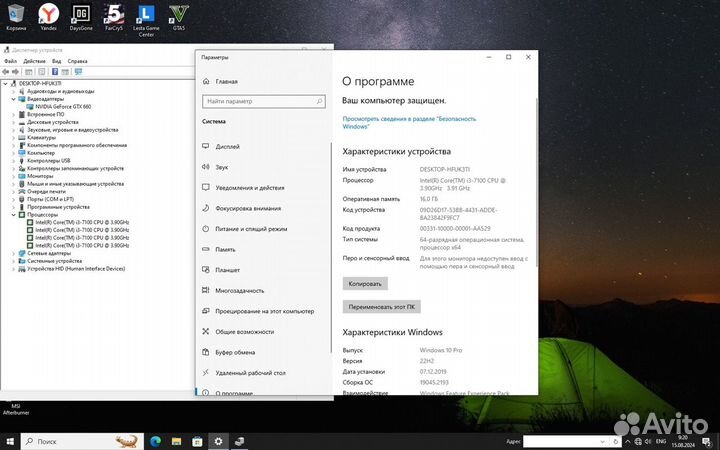Click the Переименовать этот ПК button
This screenshot has width=720, height=450.
click(x=382, y=307)
